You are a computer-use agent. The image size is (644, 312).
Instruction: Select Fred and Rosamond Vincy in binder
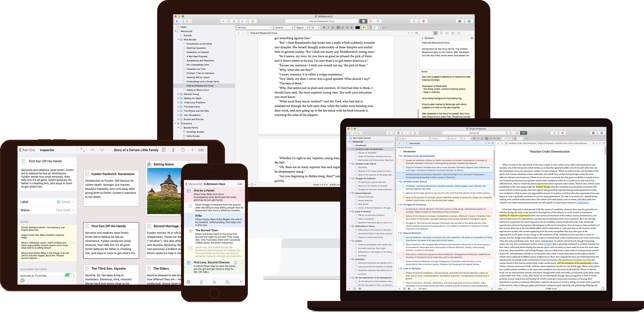coord(200,86)
